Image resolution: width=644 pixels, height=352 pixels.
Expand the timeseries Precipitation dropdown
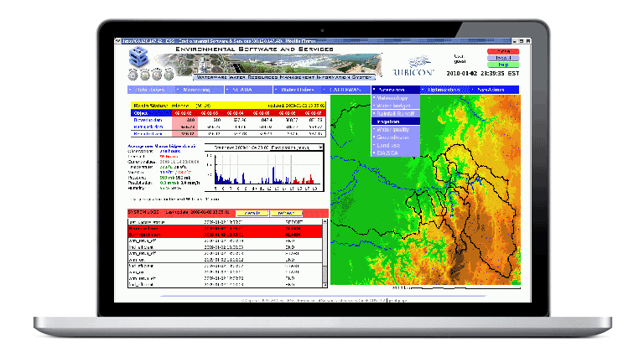[x=319, y=147]
